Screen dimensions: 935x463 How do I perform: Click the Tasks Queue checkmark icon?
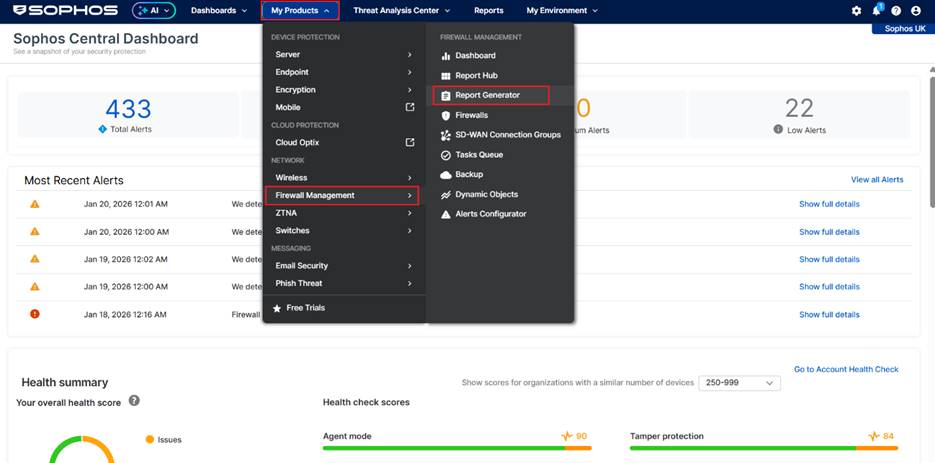(446, 155)
